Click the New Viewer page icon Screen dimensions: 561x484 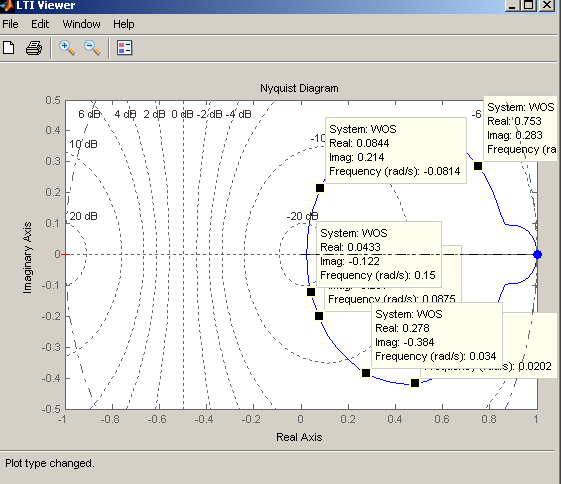[9, 48]
